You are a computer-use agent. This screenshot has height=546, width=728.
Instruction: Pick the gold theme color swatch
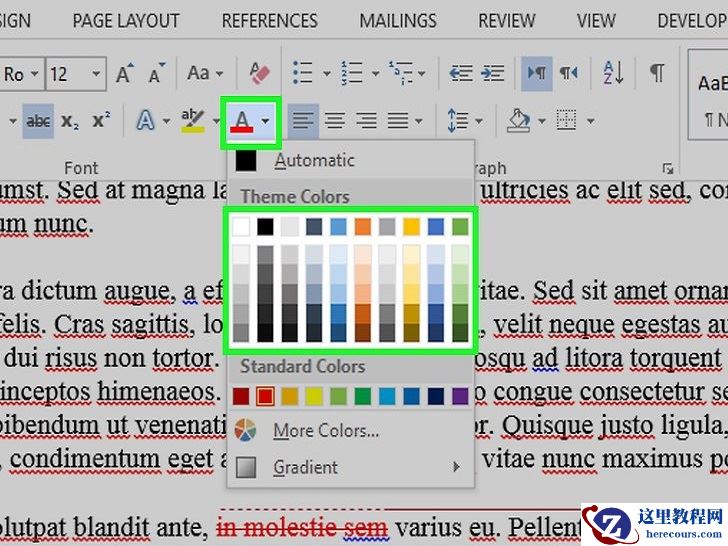411,227
